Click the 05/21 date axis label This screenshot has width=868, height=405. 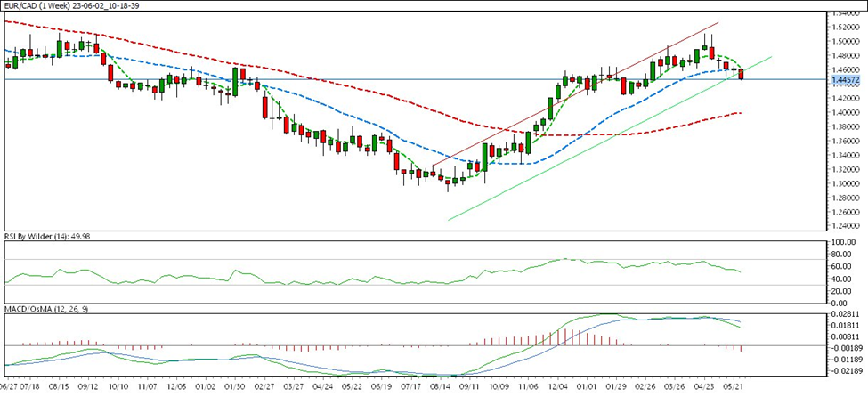click(x=734, y=385)
